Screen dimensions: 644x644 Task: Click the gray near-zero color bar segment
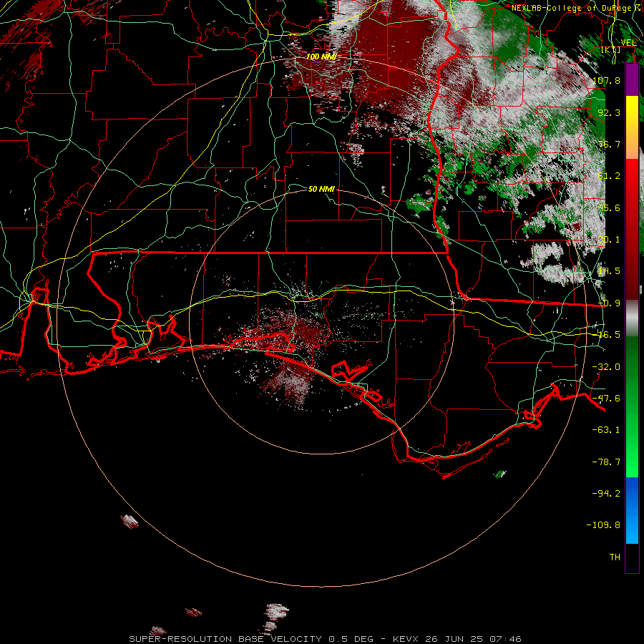click(x=632, y=318)
